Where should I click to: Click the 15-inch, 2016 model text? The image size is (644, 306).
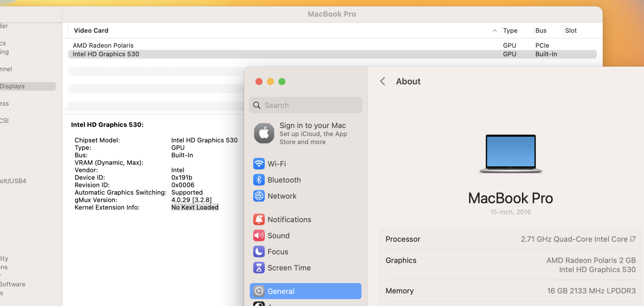tap(511, 212)
